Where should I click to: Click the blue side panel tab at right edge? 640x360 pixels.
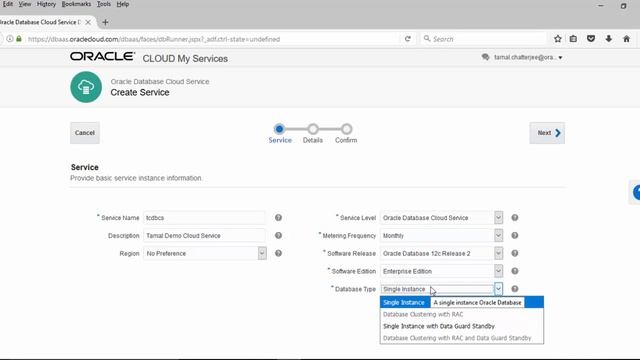(x=635, y=192)
